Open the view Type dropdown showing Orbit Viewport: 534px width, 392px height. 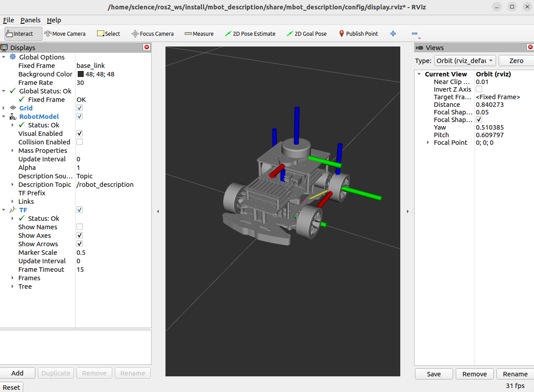[x=465, y=60]
